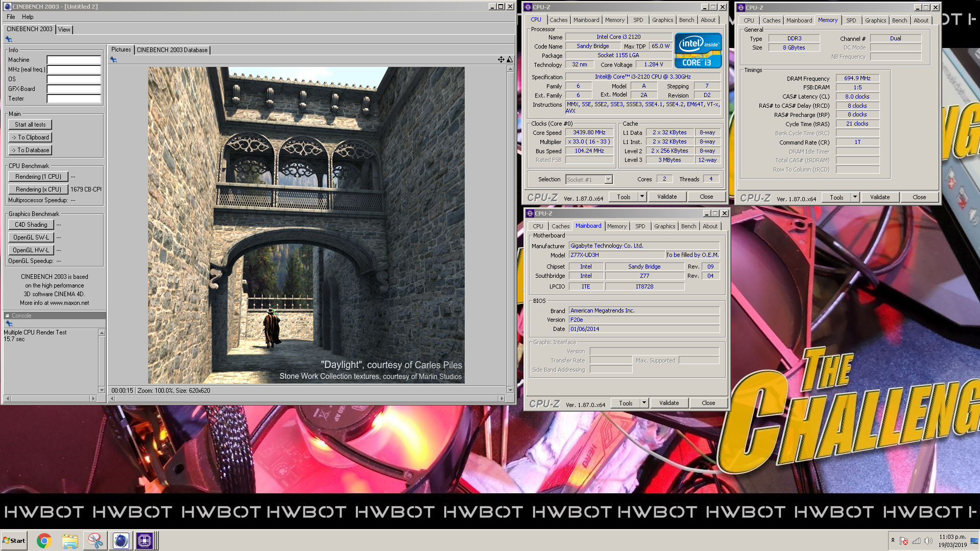Open Graphics tab in CPU-Z Mainboard window
980x551 pixels.
click(x=664, y=226)
